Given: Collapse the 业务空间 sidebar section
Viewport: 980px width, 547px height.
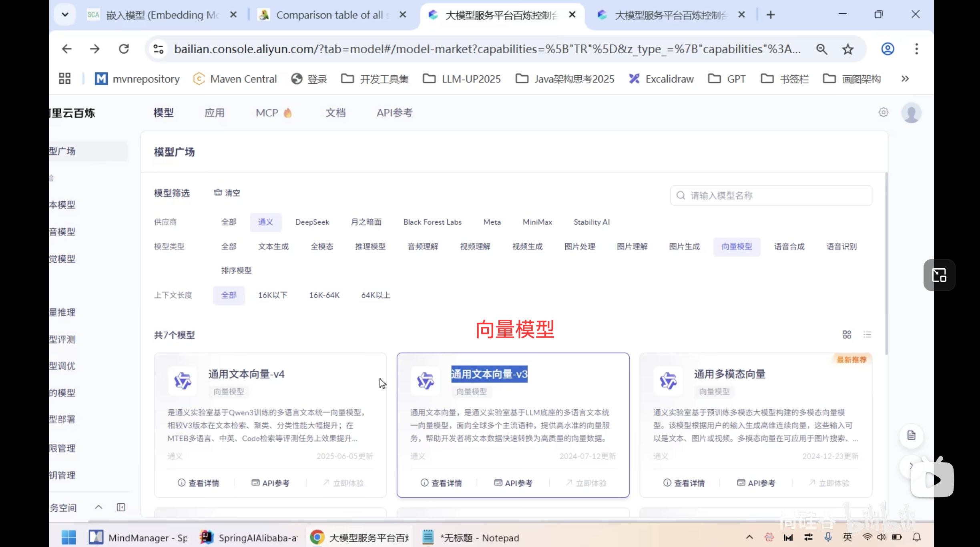Looking at the screenshot, I should [98, 507].
